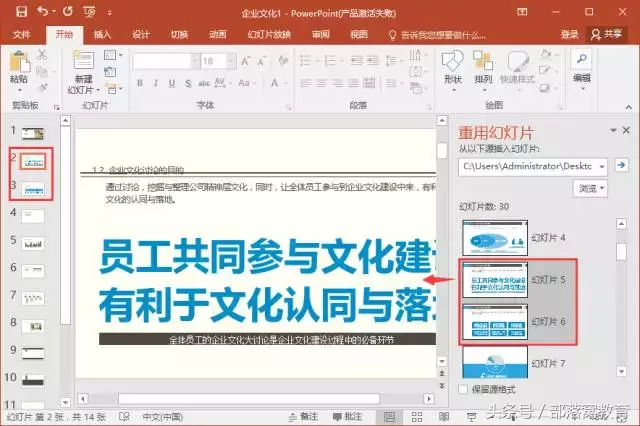This screenshot has height=426, width=640.
Task: Undo the last action
Action: 43,11
